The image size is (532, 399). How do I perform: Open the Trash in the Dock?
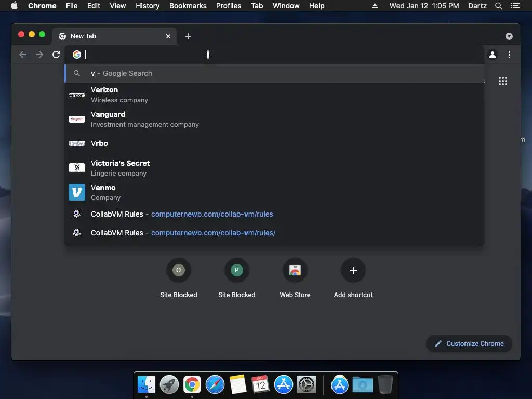[x=385, y=385]
